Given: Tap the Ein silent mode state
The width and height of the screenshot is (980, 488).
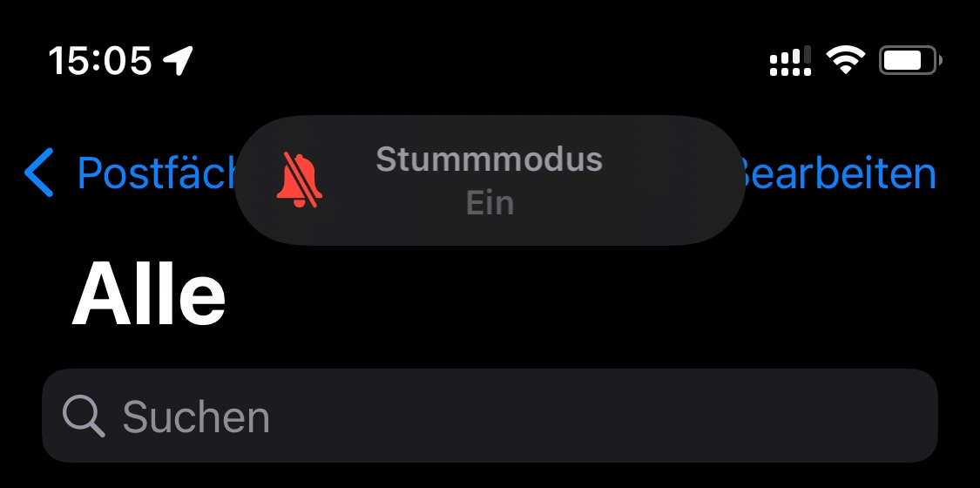Looking at the screenshot, I should coord(490,203).
